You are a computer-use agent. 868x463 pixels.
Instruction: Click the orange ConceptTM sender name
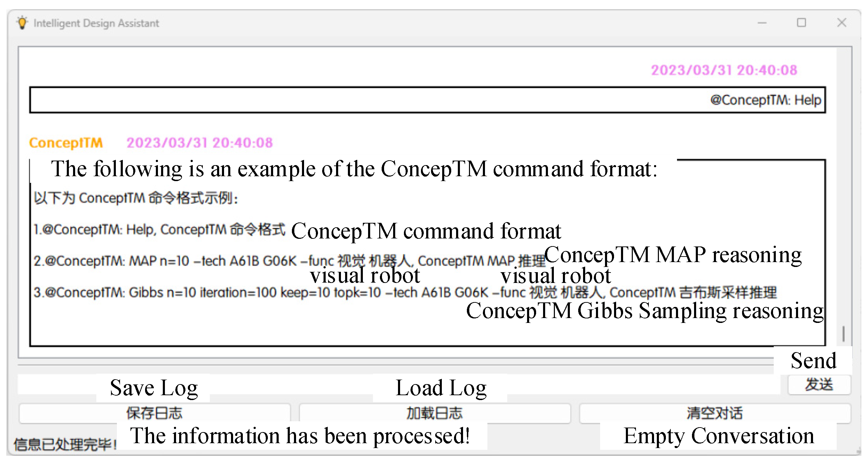pos(66,143)
